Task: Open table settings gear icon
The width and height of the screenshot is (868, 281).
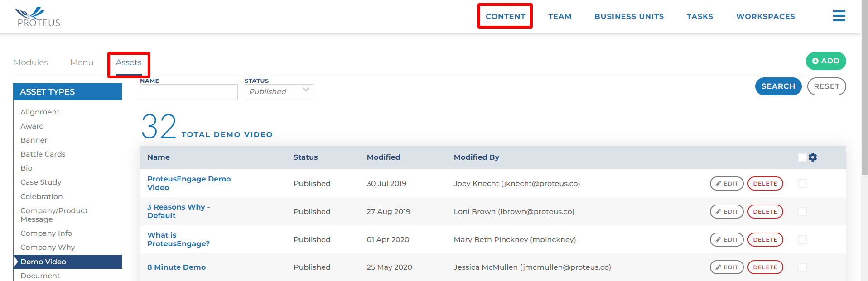Action: click(x=813, y=157)
